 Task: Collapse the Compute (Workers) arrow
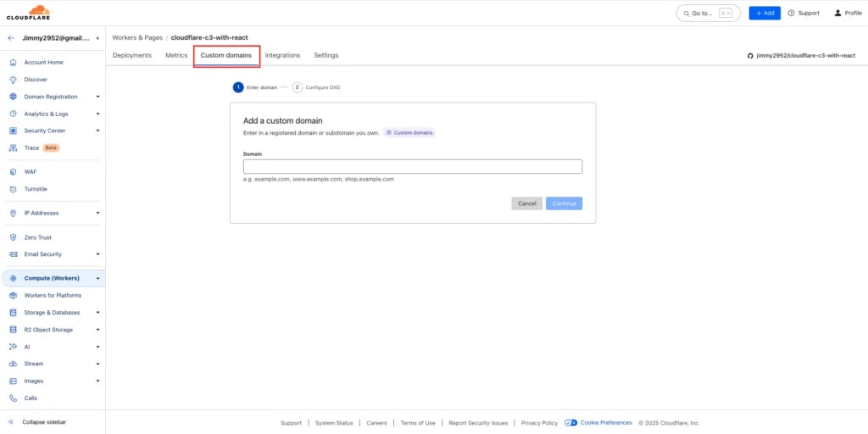[x=98, y=278]
